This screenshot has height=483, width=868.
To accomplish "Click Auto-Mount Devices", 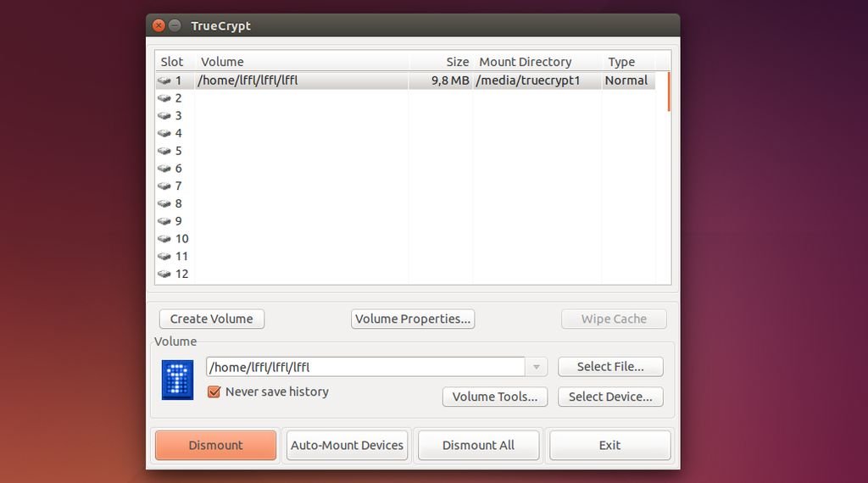I will 348,445.
